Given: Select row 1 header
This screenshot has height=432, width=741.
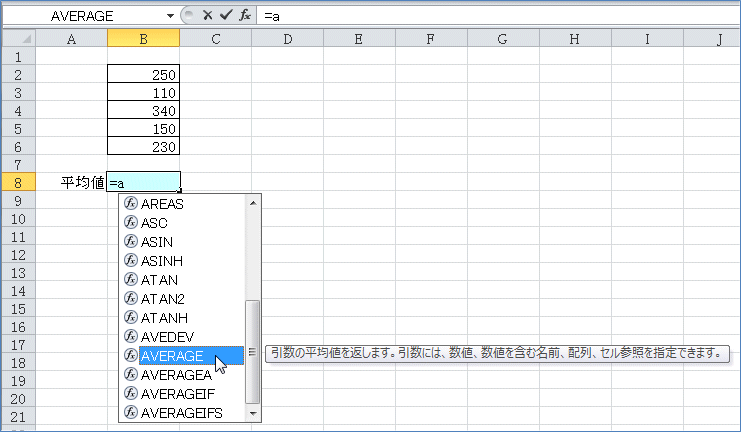Looking at the screenshot, I should [18, 56].
